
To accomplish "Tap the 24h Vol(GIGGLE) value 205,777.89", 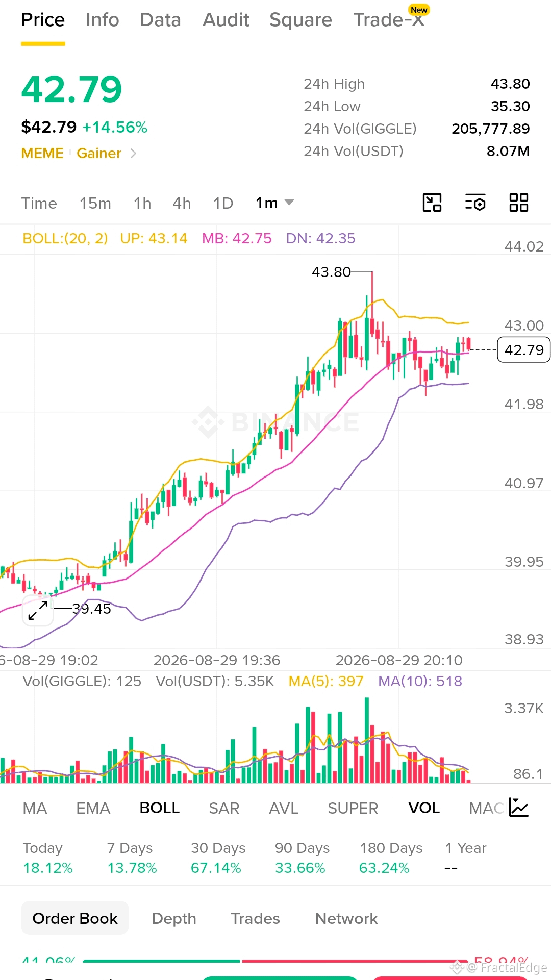I will [491, 129].
